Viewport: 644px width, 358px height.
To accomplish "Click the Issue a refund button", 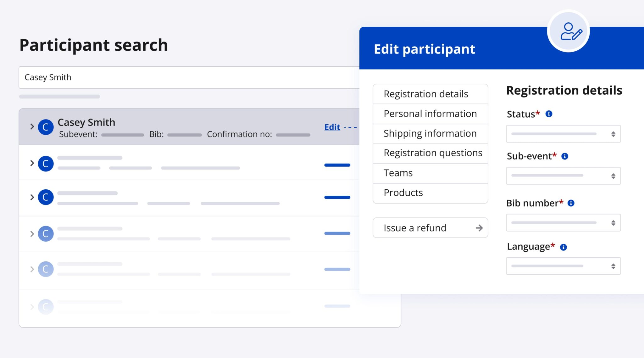I will pyautogui.click(x=414, y=228).
